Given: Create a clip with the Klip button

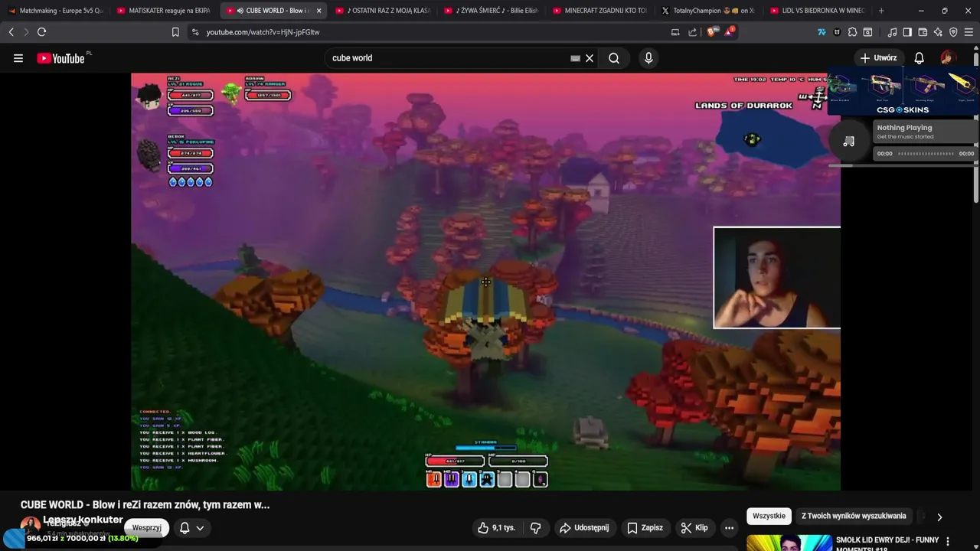Looking at the screenshot, I should pyautogui.click(x=694, y=528).
